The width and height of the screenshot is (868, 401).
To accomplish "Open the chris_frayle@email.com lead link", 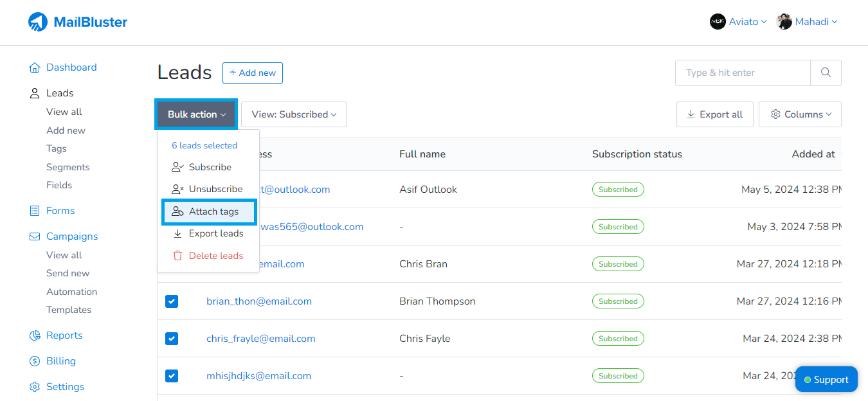I will click(x=260, y=338).
